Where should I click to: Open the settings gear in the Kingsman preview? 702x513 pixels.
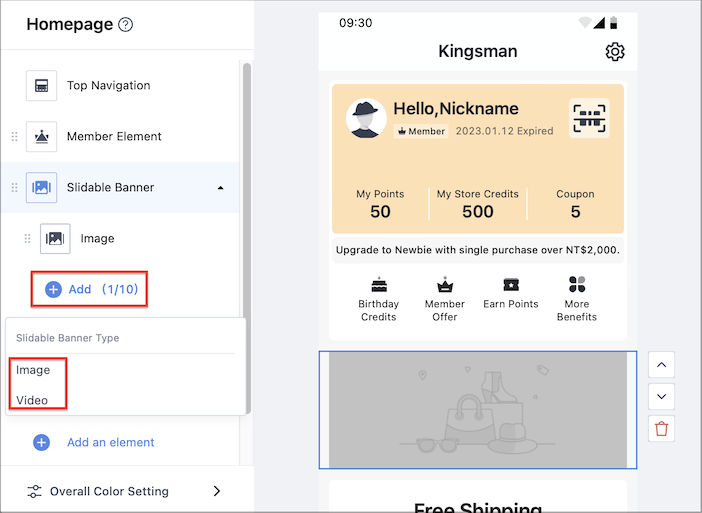point(615,52)
